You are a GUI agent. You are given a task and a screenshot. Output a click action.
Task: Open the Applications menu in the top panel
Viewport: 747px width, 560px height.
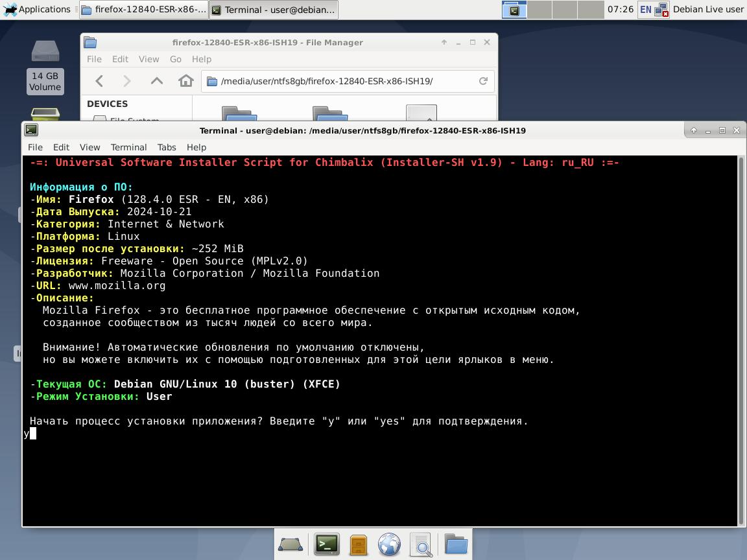37,10
